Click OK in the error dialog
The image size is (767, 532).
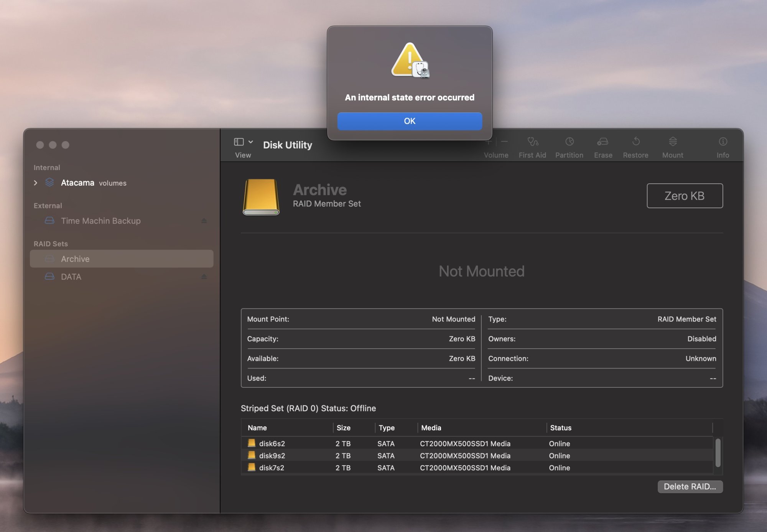410,121
